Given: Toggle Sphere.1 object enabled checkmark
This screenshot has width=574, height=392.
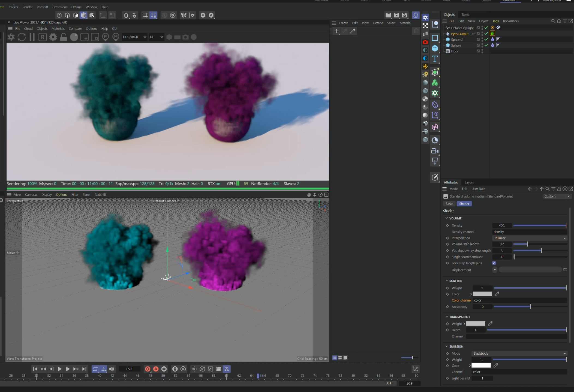Looking at the screenshot, I should (x=486, y=40).
